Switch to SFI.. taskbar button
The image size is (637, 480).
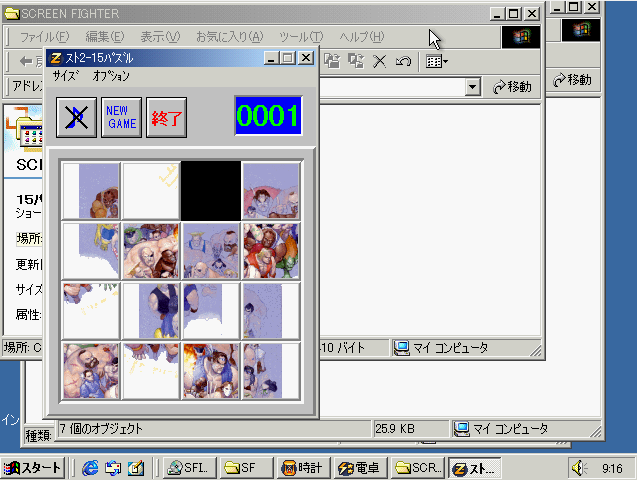(190, 468)
